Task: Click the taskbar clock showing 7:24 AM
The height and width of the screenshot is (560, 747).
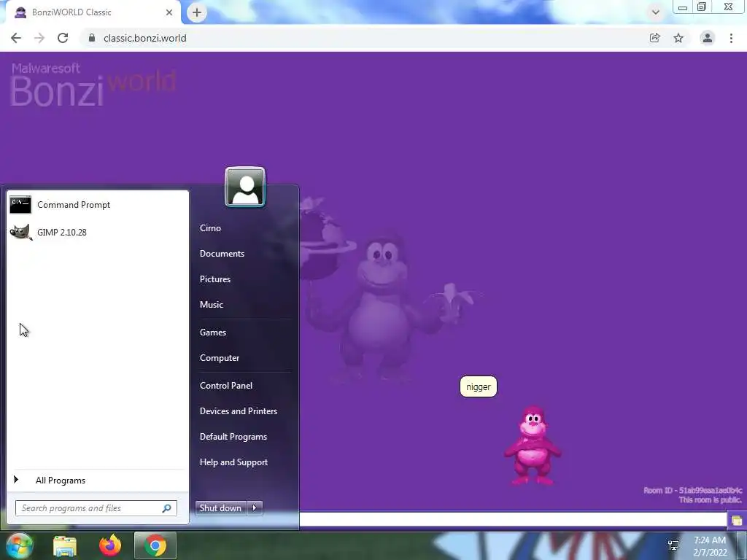Action: (x=710, y=546)
